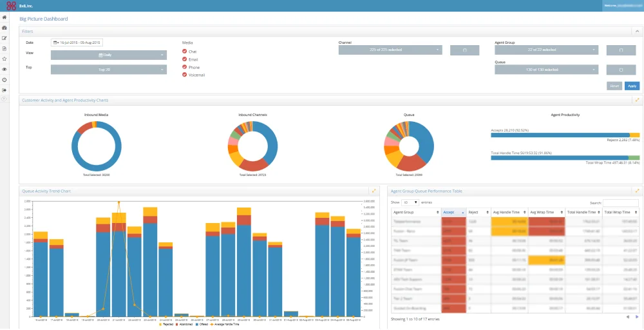Click the sign-out arrow sidebar icon

[x=5, y=90]
